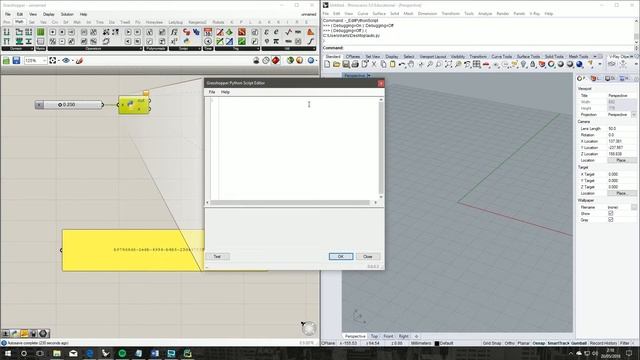Viewport: 640px width, 360px height.
Task: Click the four-viewport layout icon in Rhino
Action: coord(477,64)
